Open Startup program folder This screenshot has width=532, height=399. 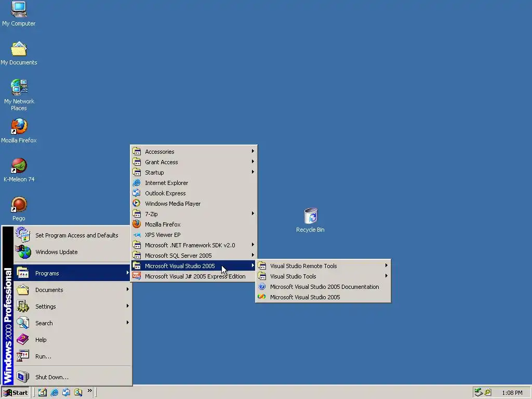tap(194, 172)
